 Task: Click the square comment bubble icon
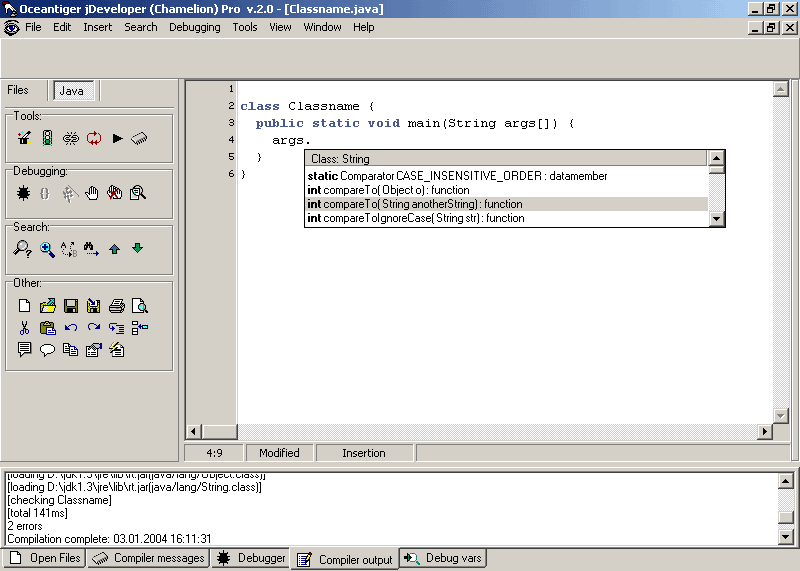(24, 350)
